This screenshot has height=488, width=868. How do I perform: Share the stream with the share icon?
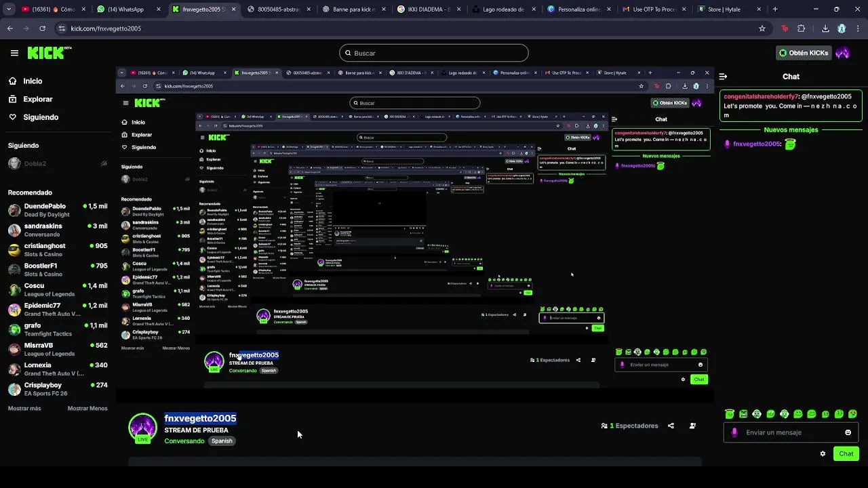[x=671, y=426]
